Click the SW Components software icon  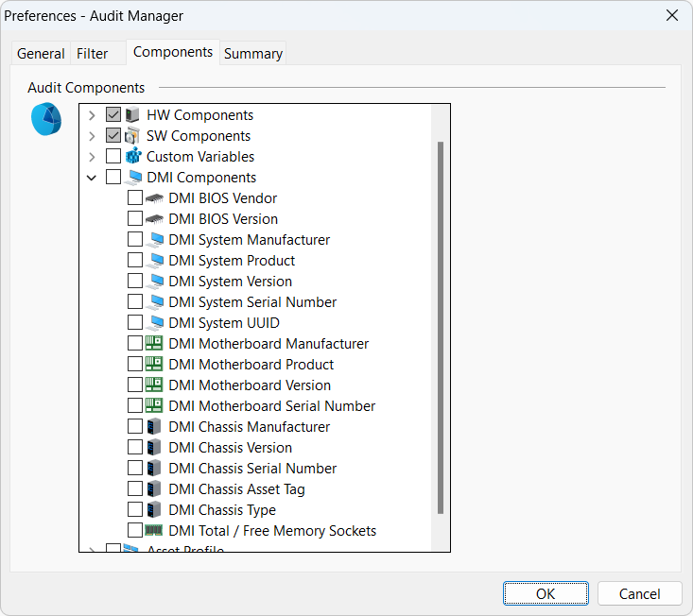[132, 136]
